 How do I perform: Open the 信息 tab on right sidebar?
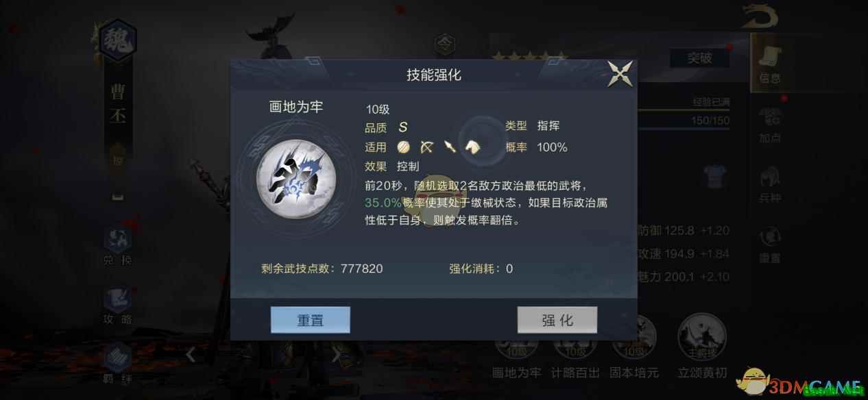771,62
